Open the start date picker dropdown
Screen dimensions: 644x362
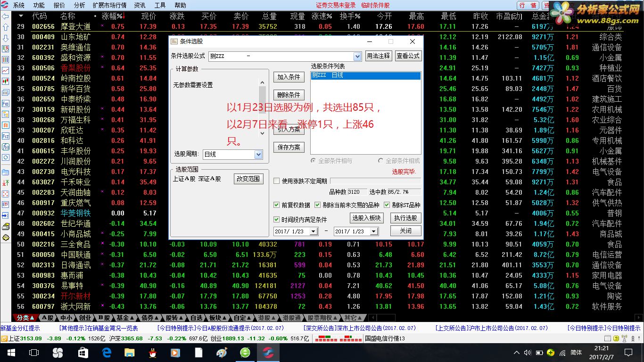[314, 231]
